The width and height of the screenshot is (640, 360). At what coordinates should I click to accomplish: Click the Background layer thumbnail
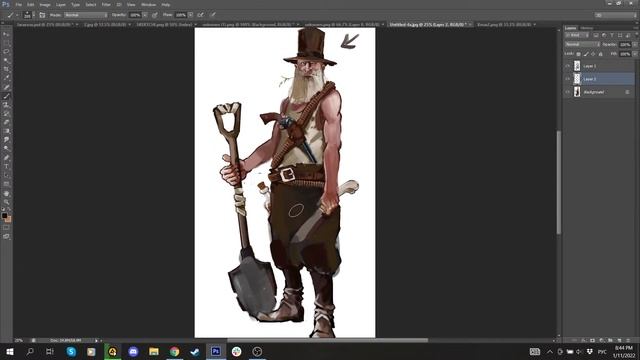[x=577, y=92]
